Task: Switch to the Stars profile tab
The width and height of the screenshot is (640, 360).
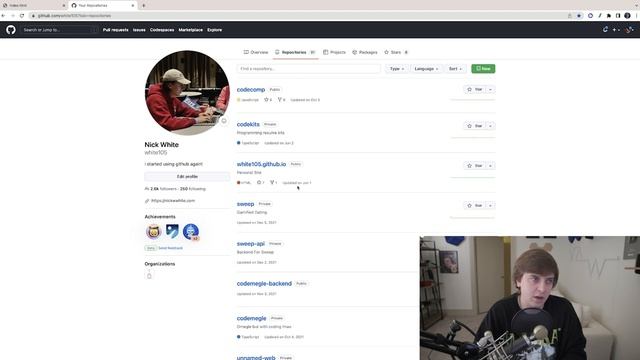Action: (396, 52)
